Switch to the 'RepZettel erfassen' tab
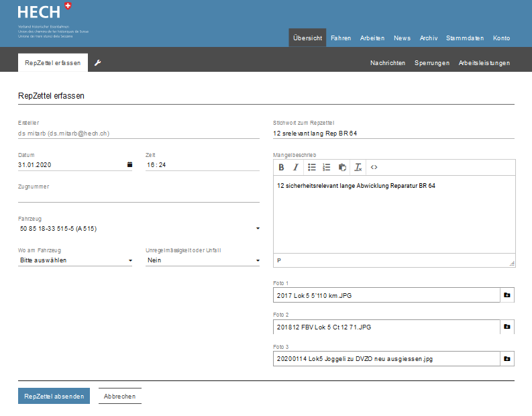Viewport: 532px width, 416px height. 53,63
